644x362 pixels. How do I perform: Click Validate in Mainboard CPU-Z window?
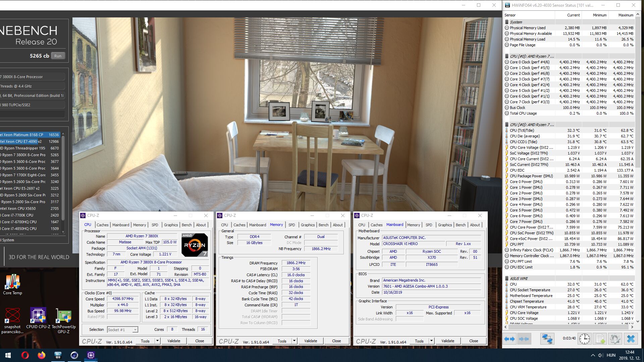(x=448, y=341)
